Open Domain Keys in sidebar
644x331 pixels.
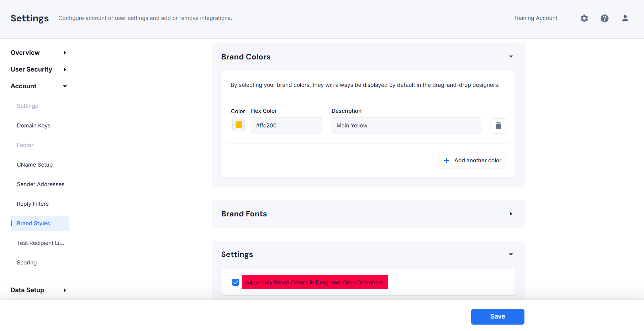pyautogui.click(x=34, y=126)
